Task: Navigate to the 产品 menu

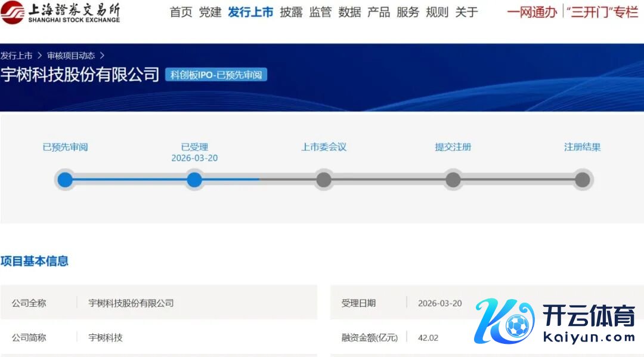Action: [379, 12]
